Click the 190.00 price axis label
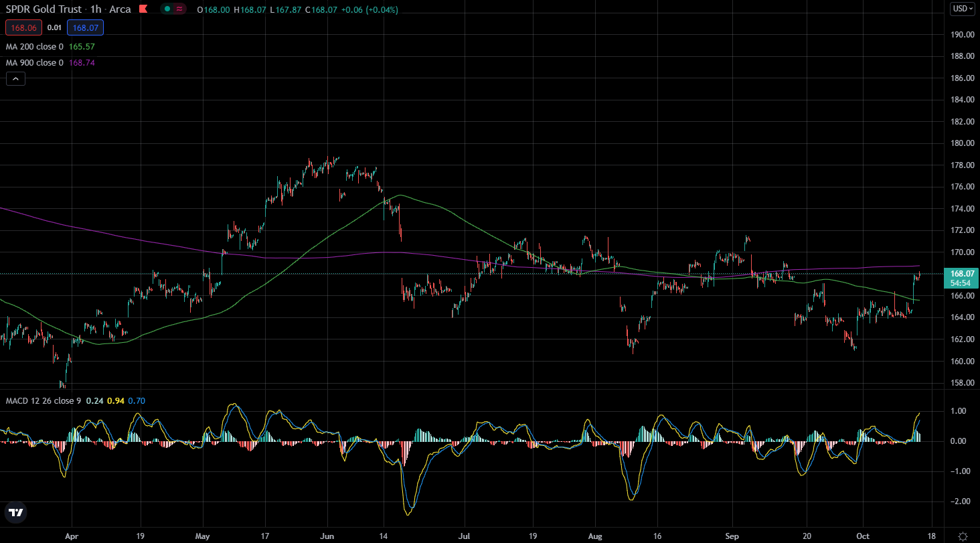The height and width of the screenshot is (543, 980). coord(961,35)
